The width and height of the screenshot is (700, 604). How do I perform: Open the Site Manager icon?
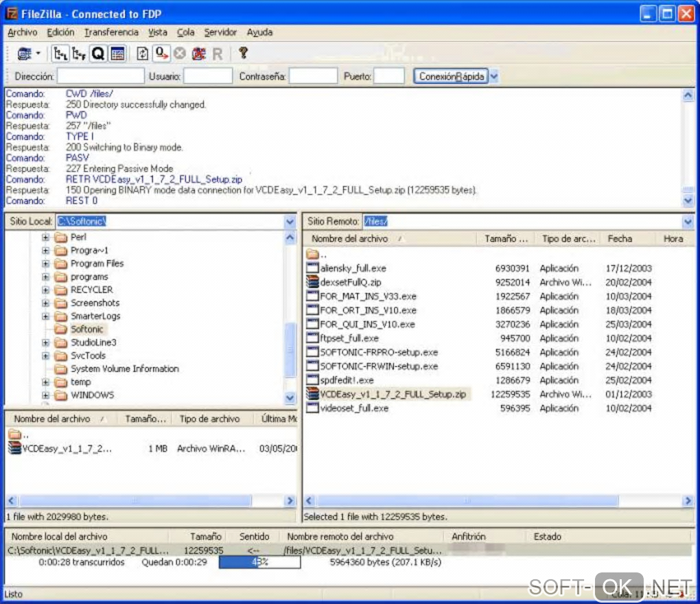click(24, 54)
